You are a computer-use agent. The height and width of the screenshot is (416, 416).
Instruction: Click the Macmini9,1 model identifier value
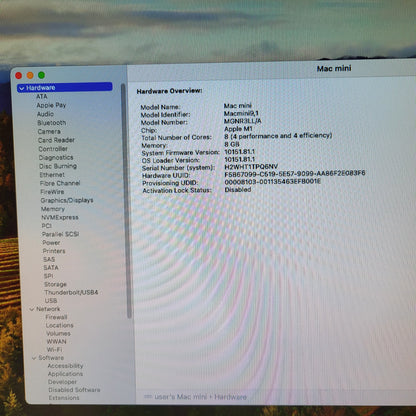[241, 113]
